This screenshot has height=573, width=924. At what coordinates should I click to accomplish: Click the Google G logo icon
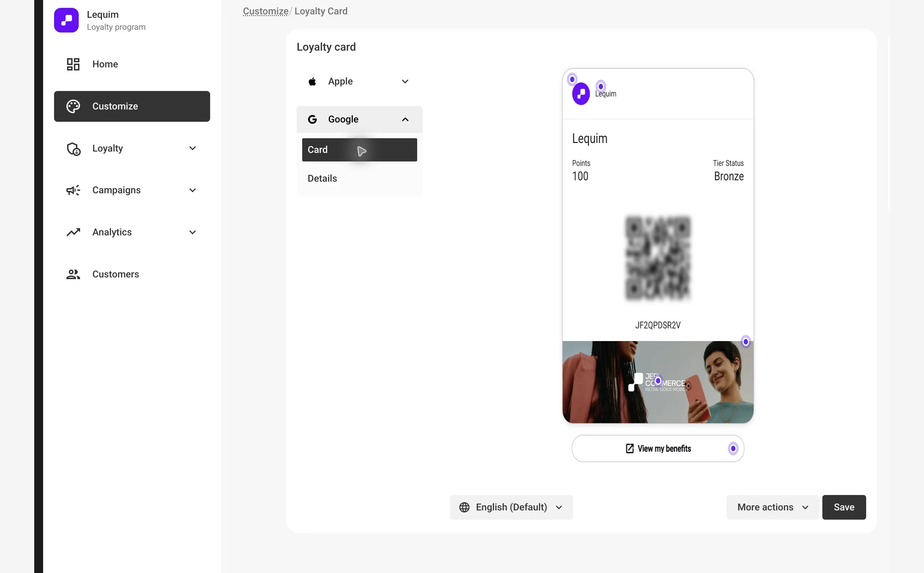coord(312,119)
